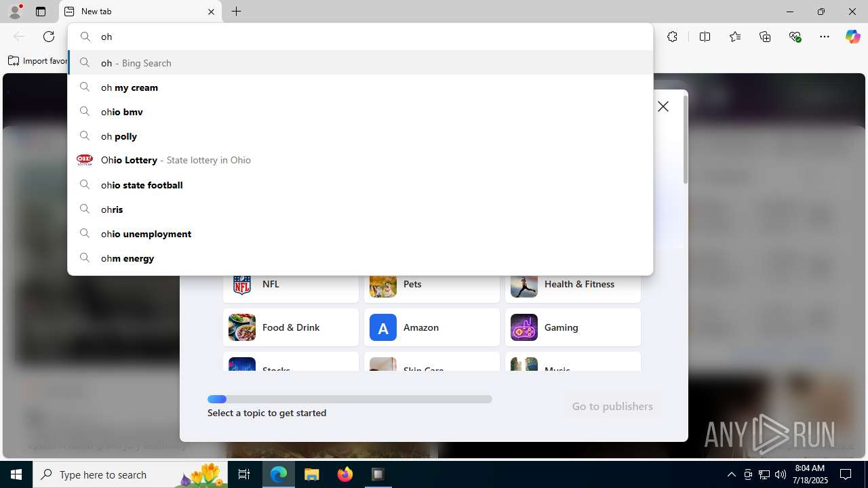Open the Ohio Lottery suggestion
This screenshot has height=488, width=868.
coord(360,160)
